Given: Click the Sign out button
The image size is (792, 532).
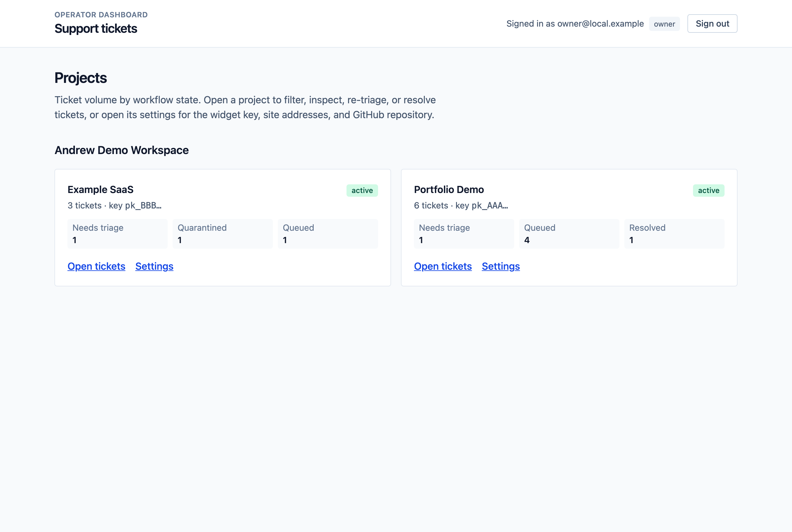Looking at the screenshot, I should point(712,24).
